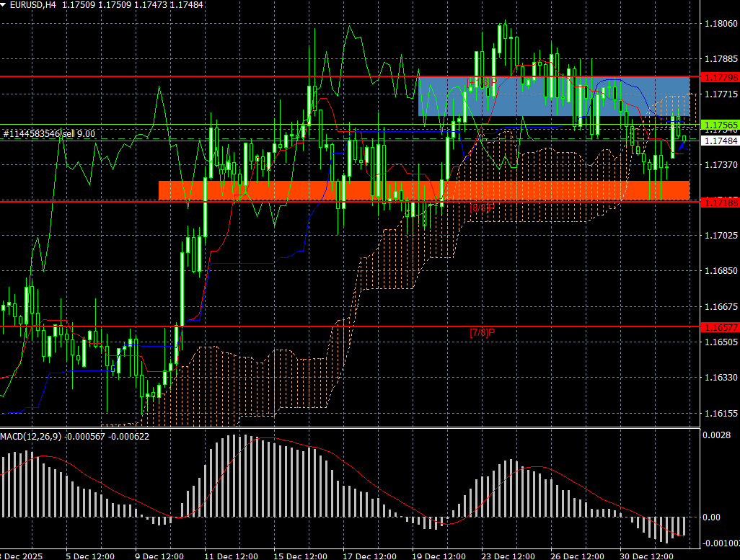Image resolution: width=740 pixels, height=560 pixels.
Task: Click the 30 Dec 12:00 time label
Action: (646, 556)
